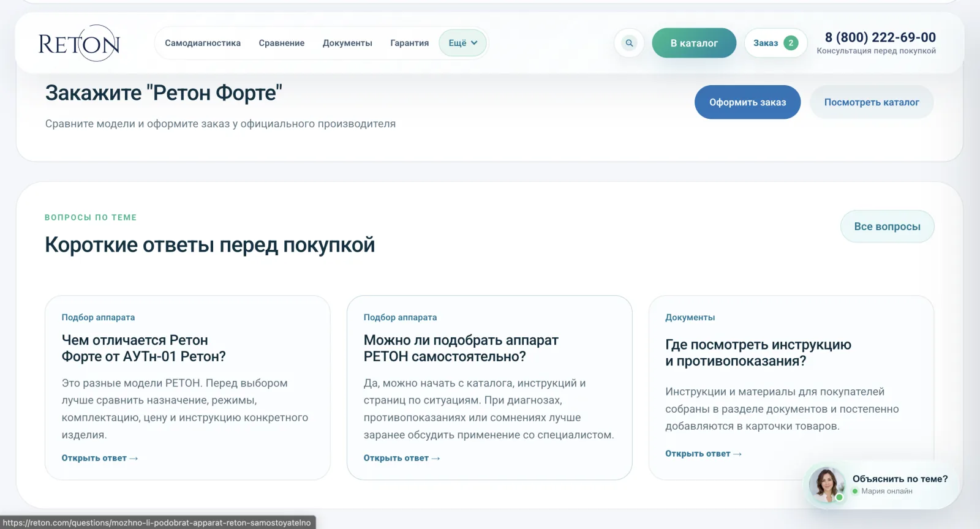Click Подобор аппарата tag on first card
The width and height of the screenshot is (980, 529).
98,317
